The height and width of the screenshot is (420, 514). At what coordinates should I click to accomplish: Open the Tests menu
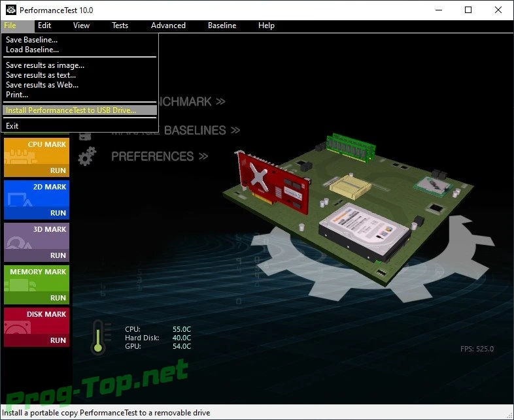pos(120,25)
